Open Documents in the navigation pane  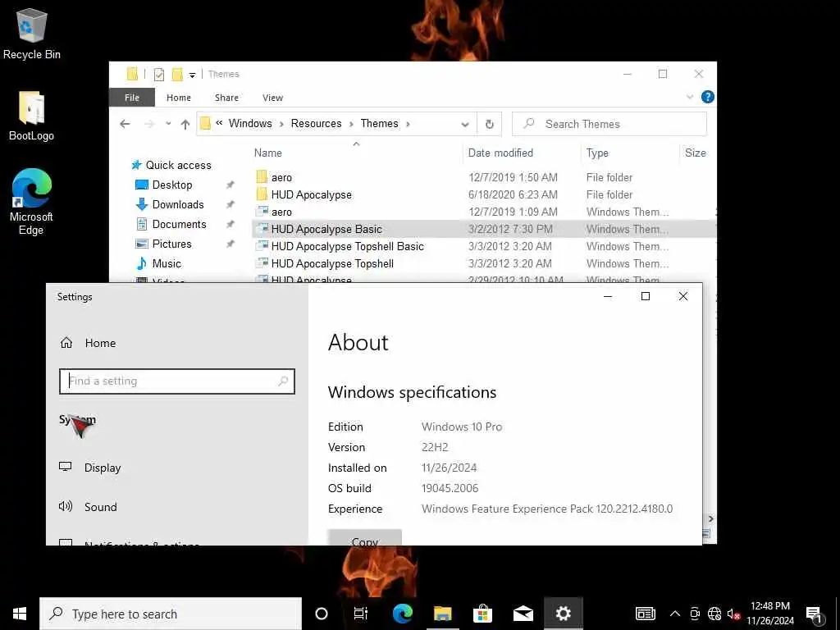(x=179, y=225)
